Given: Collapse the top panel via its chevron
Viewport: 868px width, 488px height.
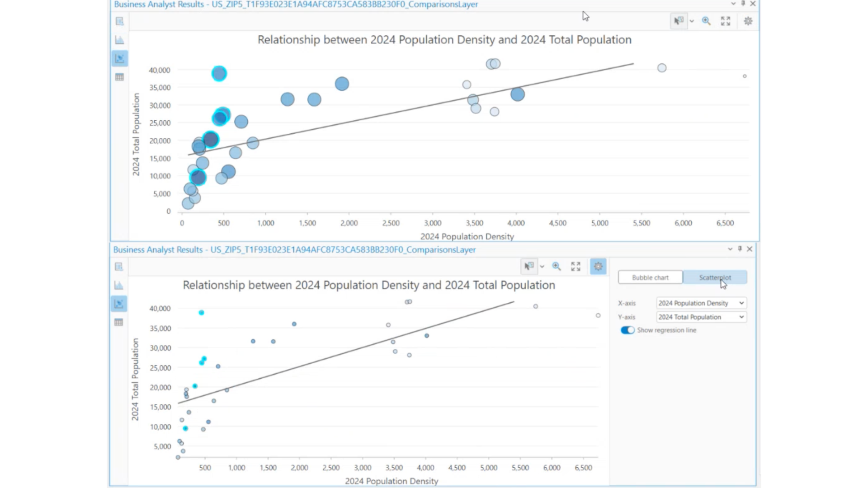Looking at the screenshot, I should (733, 4).
